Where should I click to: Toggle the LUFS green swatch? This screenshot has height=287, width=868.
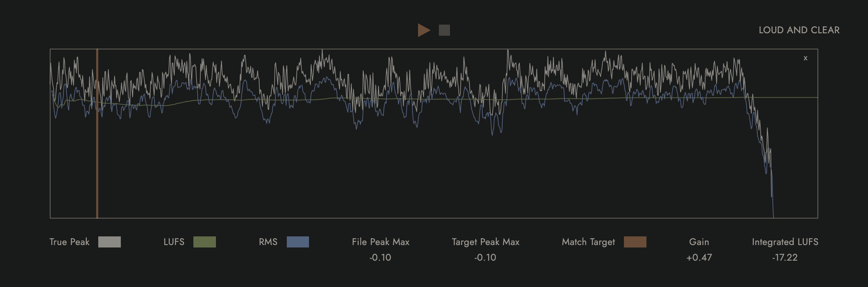coord(205,242)
